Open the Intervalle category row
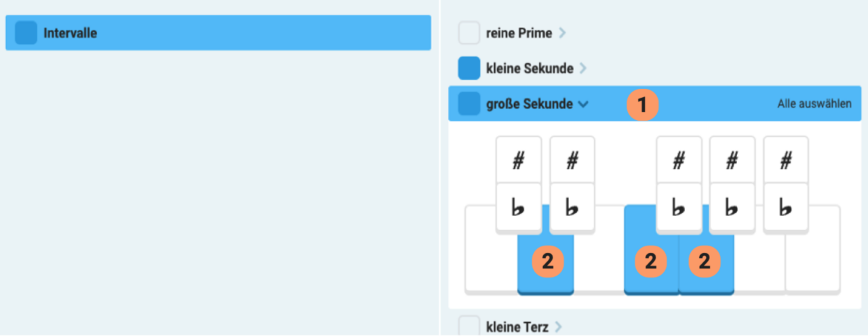 point(218,33)
